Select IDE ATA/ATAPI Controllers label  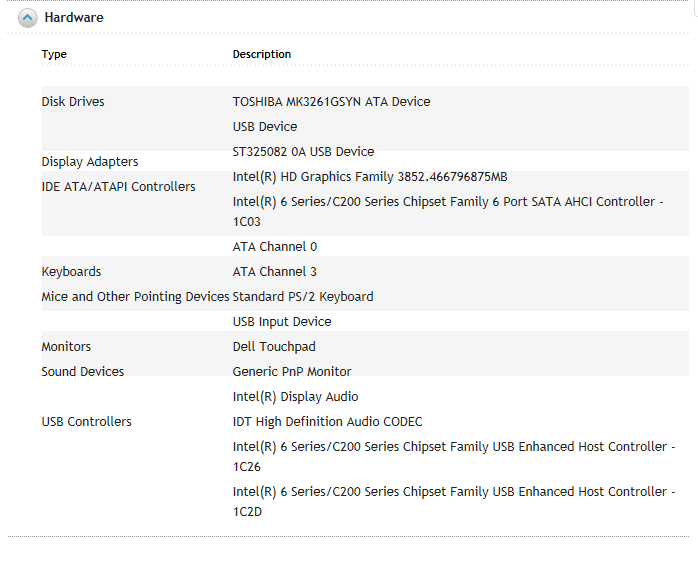point(118,187)
